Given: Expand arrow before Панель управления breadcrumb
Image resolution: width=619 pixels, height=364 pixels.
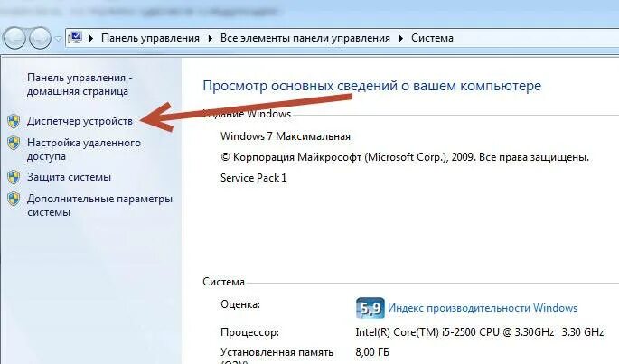Looking at the screenshot, I should click(x=91, y=38).
